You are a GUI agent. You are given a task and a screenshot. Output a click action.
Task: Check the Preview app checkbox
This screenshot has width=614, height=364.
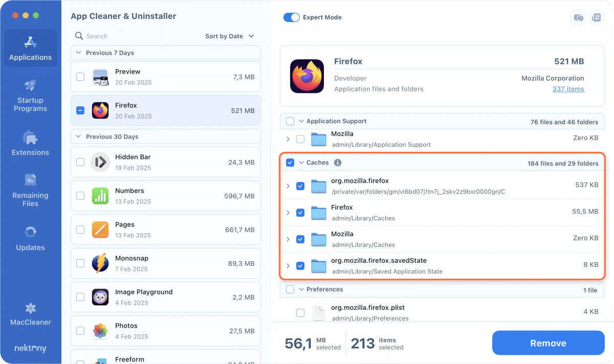pyautogui.click(x=80, y=77)
